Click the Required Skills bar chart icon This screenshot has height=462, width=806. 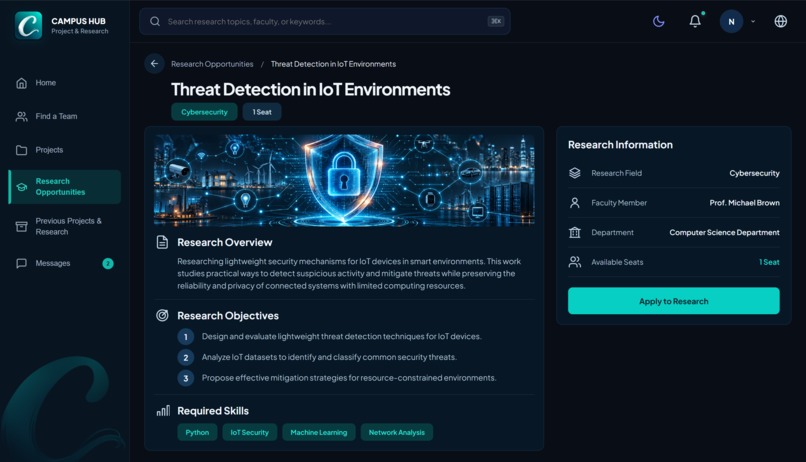point(163,411)
